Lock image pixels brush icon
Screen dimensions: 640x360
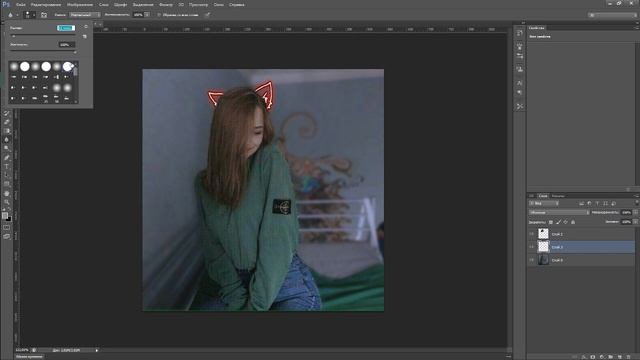tap(558, 222)
